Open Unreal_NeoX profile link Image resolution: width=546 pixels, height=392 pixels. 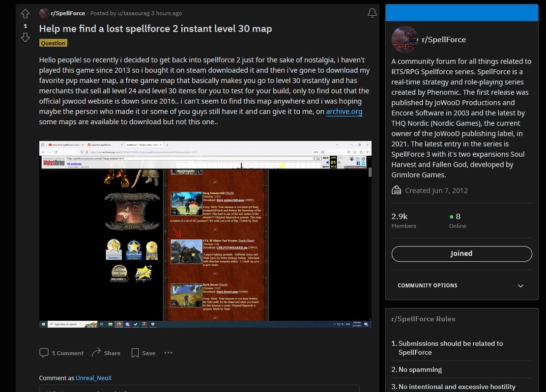tap(93, 378)
